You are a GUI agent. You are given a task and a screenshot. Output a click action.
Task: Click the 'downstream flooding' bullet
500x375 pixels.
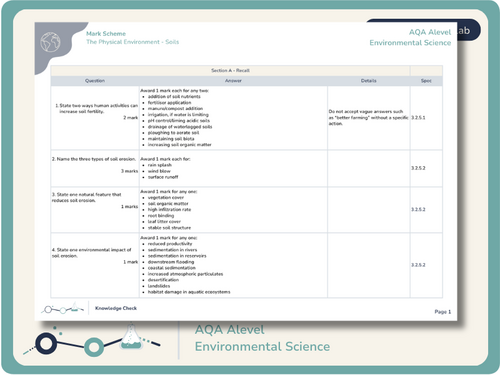171,262
